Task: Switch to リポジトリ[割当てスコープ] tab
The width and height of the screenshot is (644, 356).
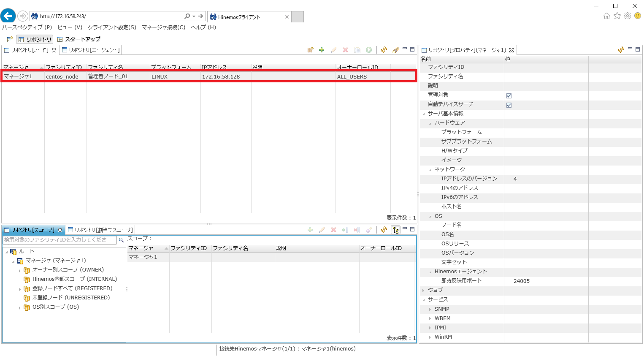Action: pos(100,230)
